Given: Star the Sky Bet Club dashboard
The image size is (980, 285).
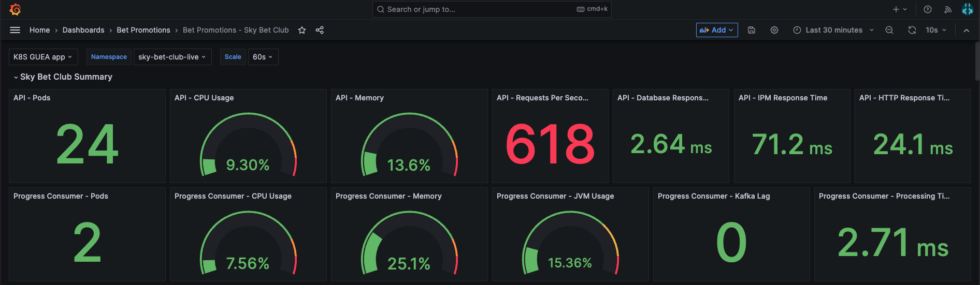Looking at the screenshot, I should 302,30.
